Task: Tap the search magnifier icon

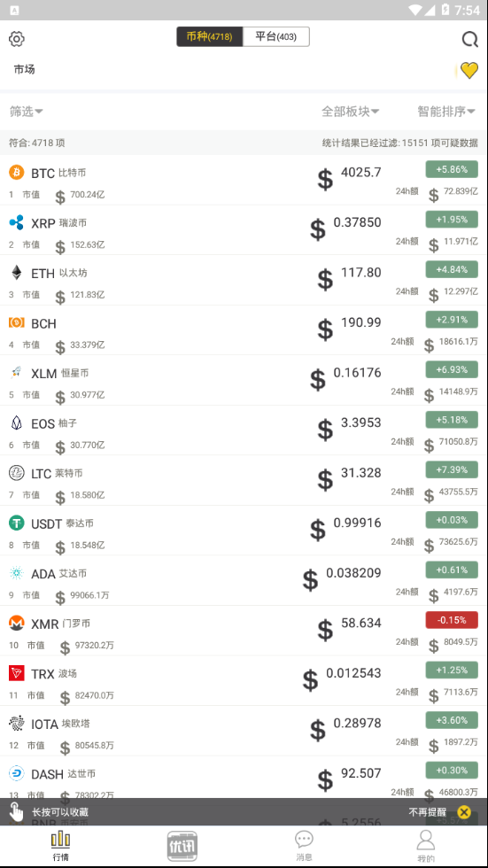Action: click(469, 39)
